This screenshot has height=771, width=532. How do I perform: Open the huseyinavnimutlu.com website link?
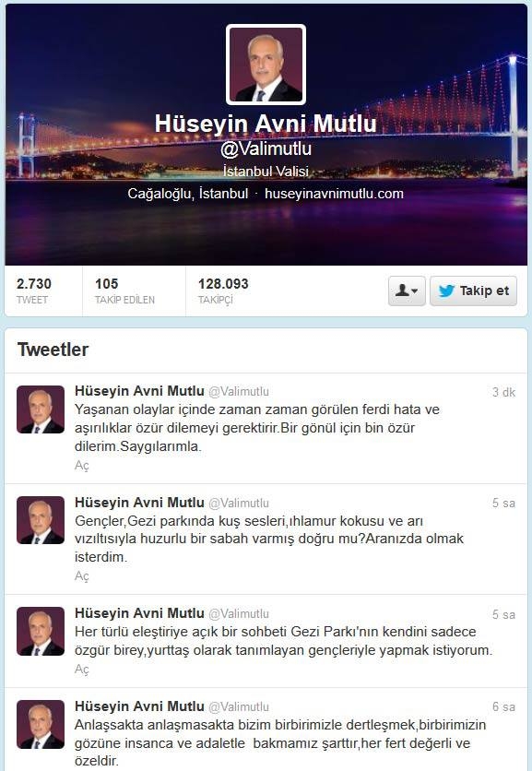[x=334, y=194]
